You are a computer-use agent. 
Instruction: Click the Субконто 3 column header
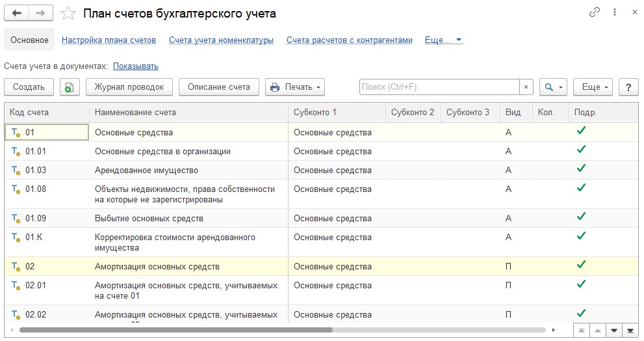click(x=470, y=113)
